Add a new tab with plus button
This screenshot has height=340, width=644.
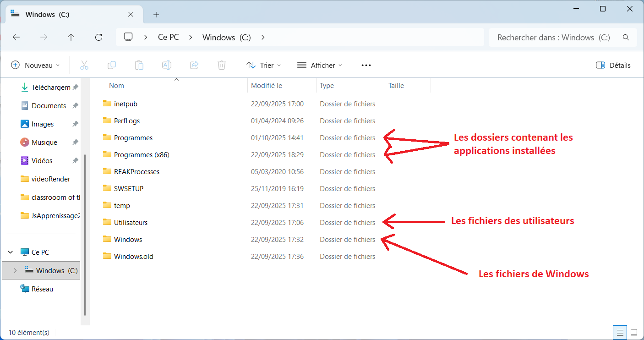coord(156,15)
